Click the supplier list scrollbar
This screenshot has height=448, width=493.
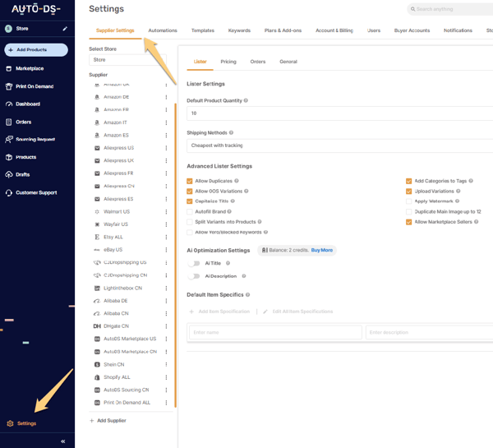point(175,255)
